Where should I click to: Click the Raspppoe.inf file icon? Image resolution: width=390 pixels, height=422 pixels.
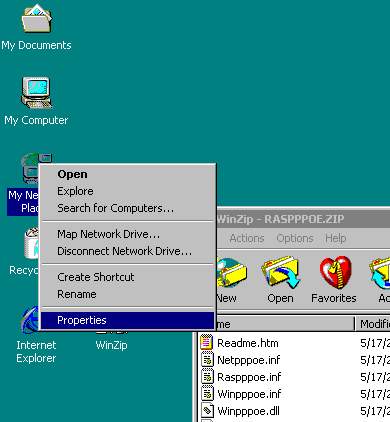pyautogui.click(x=207, y=377)
